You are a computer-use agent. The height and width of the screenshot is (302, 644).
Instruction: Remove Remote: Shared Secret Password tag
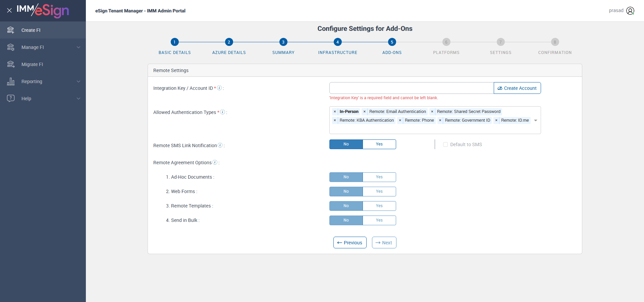(432, 112)
